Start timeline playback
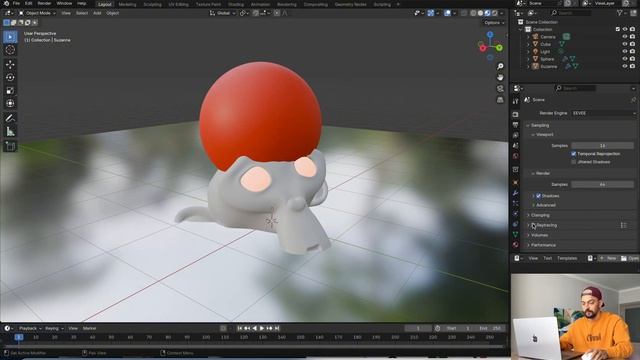 [262, 328]
